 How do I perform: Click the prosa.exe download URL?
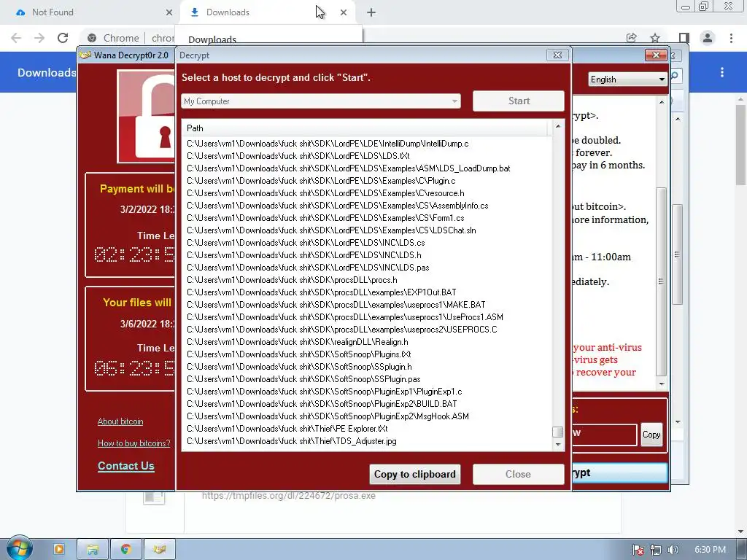(x=288, y=496)
